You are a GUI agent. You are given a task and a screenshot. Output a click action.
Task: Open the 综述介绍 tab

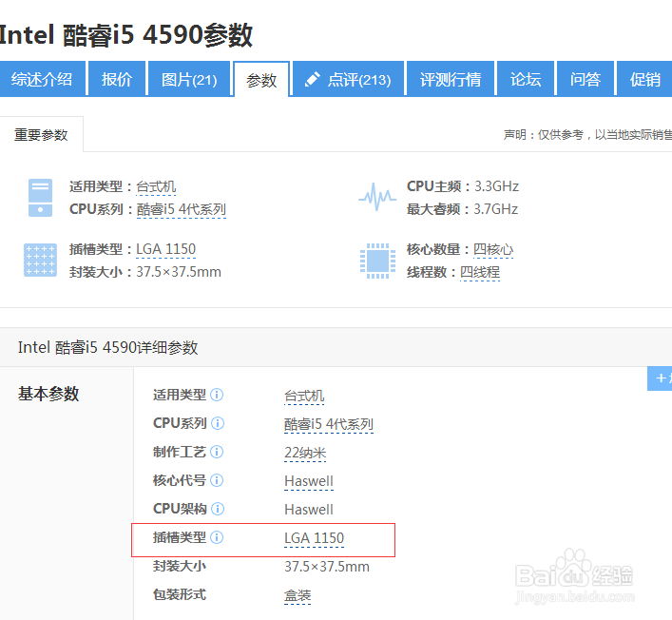42,79
